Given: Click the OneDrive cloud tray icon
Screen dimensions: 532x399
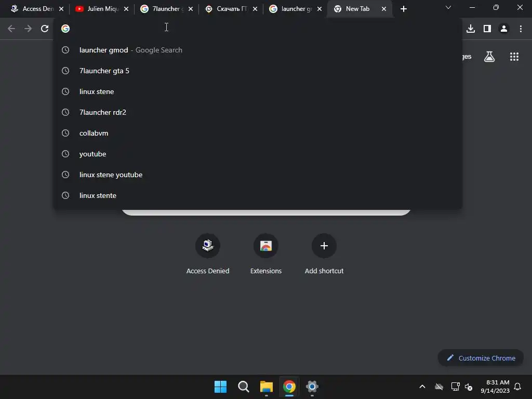Looking at the screenshot, I should click(x=439, y=387).
